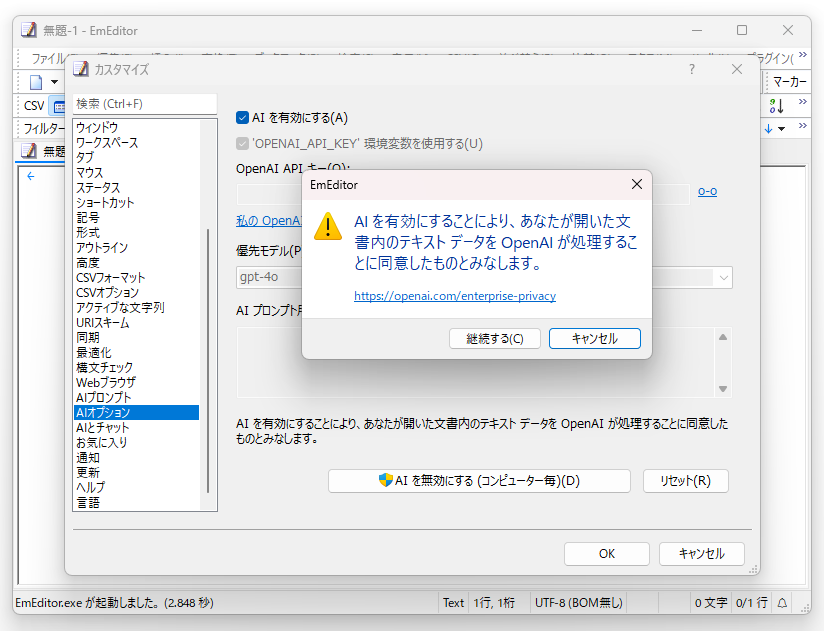Click OK in the Customize dialog
The height and width of the screenshot is (631, 824).
607,554
